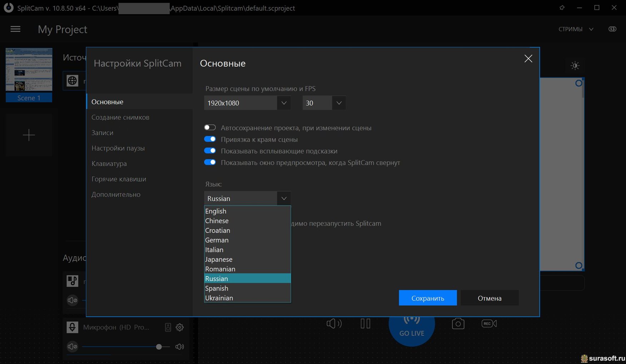Click the pin icon in title bar
Image resolution: width=626 pixels, height=364 pixels.
click(562, 7)
